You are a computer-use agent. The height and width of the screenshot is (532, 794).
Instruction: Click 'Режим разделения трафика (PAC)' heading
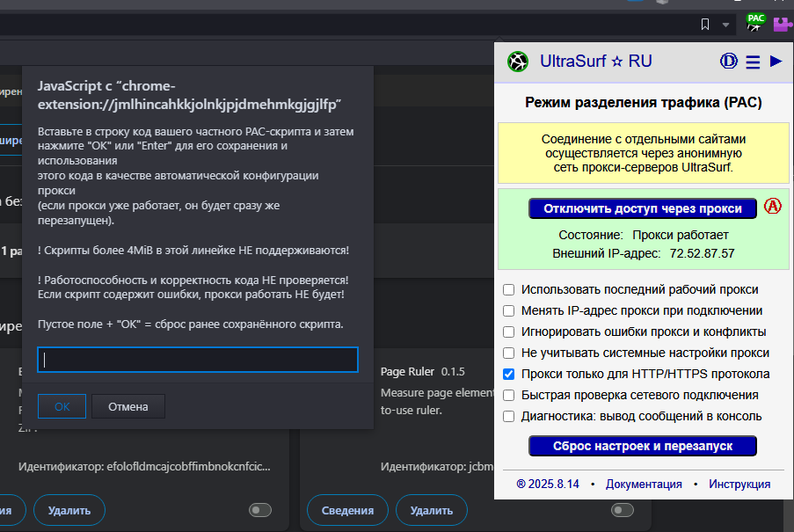click(x=643, y=103)
